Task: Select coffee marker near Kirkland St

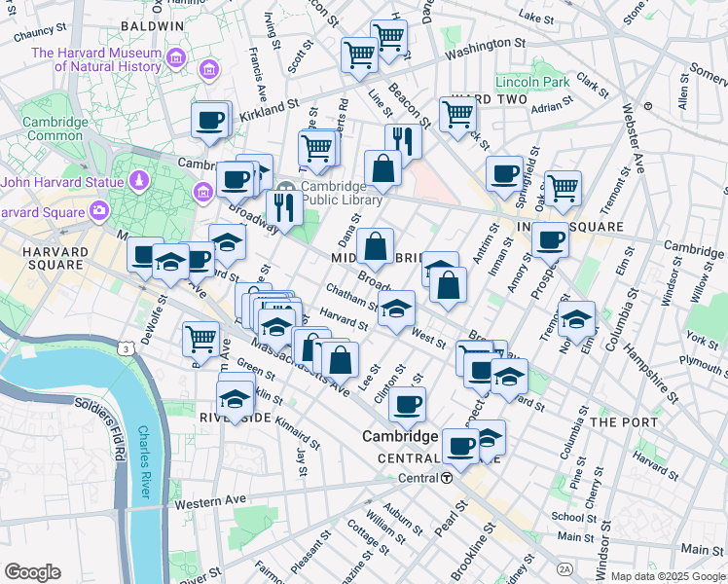Action: [210, 124]
